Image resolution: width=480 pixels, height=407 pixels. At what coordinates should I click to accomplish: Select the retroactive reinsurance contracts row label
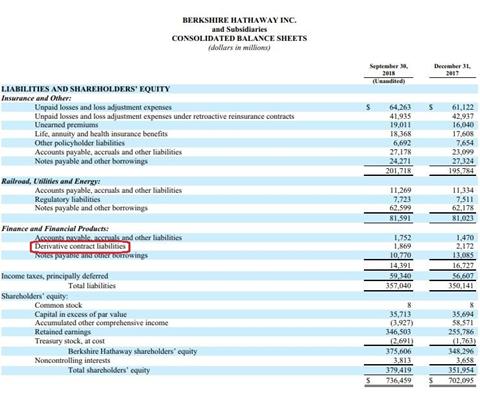click(x=164, y=116)
